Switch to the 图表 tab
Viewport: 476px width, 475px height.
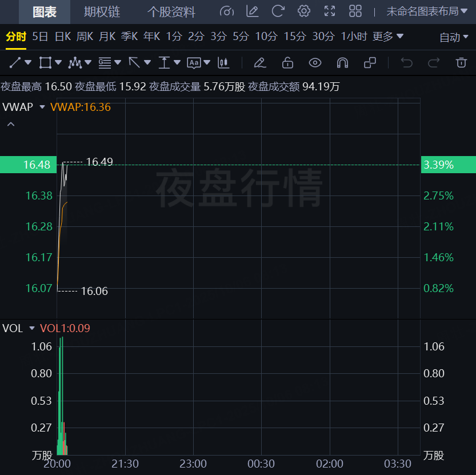[x=45, y=12]
